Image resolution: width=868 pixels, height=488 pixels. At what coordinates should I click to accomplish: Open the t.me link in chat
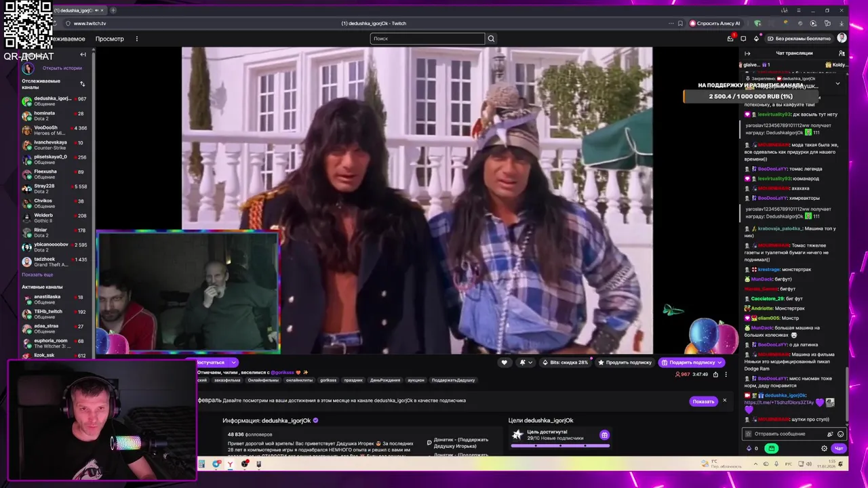[778, 403]
